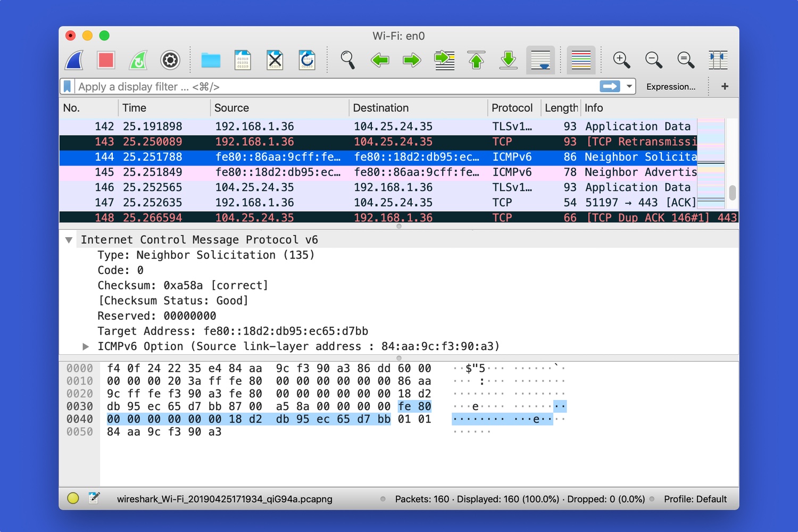This screenshot has width=798, height=532.
Task: Toggle packet list colorization
Action: click(581, 60)
